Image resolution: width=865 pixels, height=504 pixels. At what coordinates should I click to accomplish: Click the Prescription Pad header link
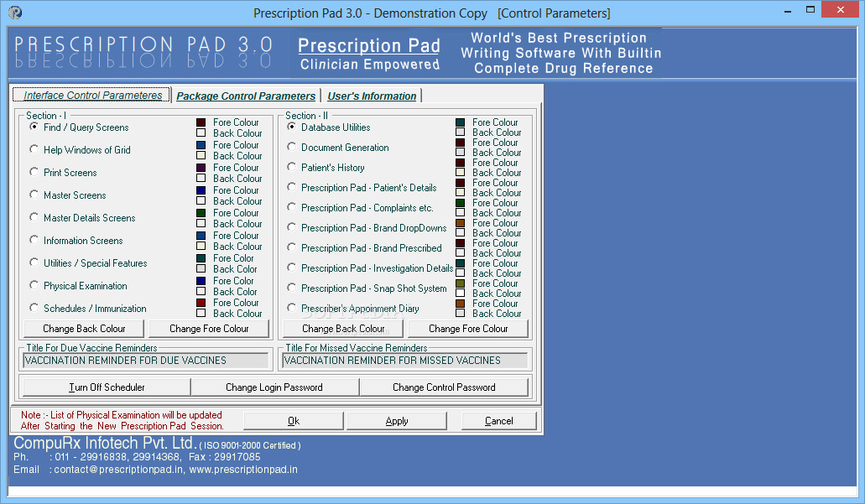click(369, 46)
